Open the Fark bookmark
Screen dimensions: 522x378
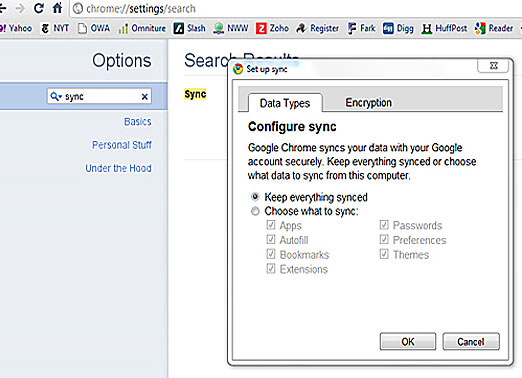click(x=362, y=28)
